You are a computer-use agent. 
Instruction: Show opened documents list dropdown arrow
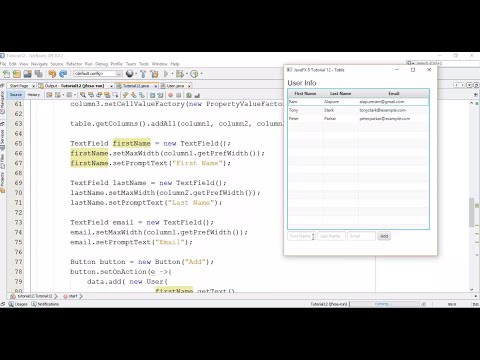469,85
